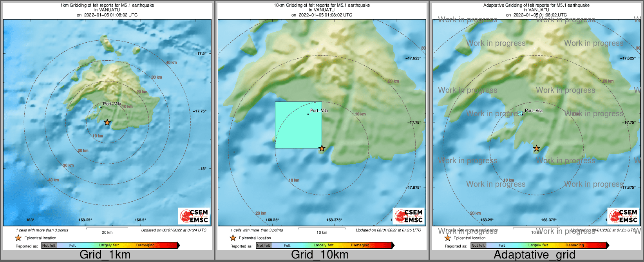Click the 'Reported as:' label in the Grid_1km legend
The width and height of the screenshot is (644, 262).
coord(27,246)
